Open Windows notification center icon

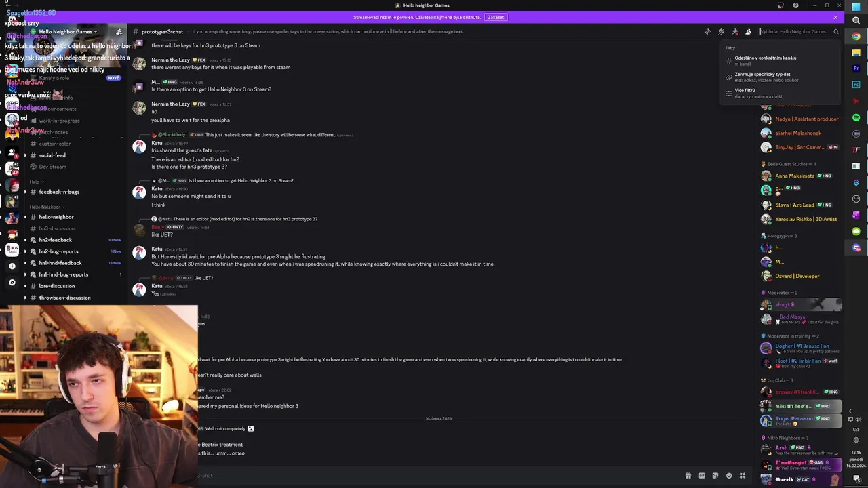[x=856, y=479]
